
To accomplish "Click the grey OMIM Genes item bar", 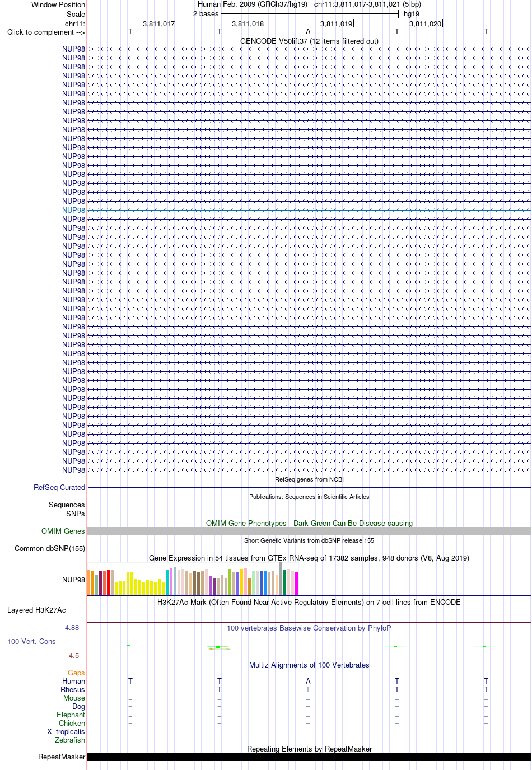I will click(309, 531).
